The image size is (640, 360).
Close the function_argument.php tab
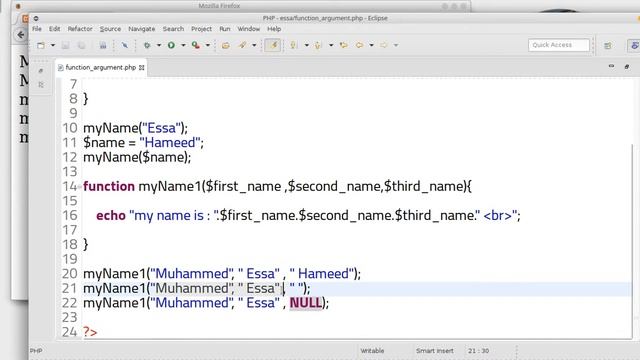[142, 68]
